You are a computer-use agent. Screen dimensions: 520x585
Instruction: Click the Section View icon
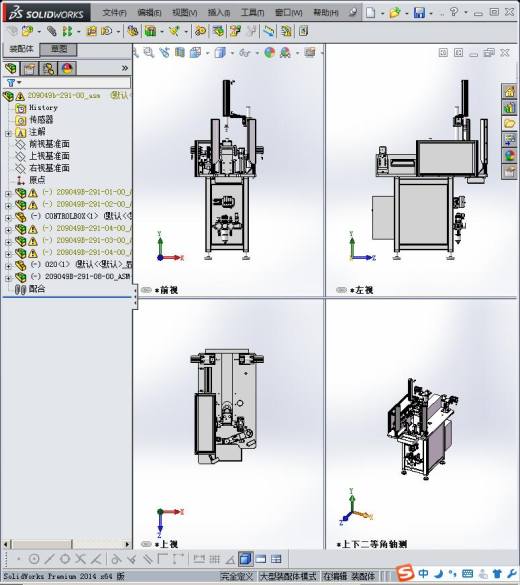(x=180, y=53)
